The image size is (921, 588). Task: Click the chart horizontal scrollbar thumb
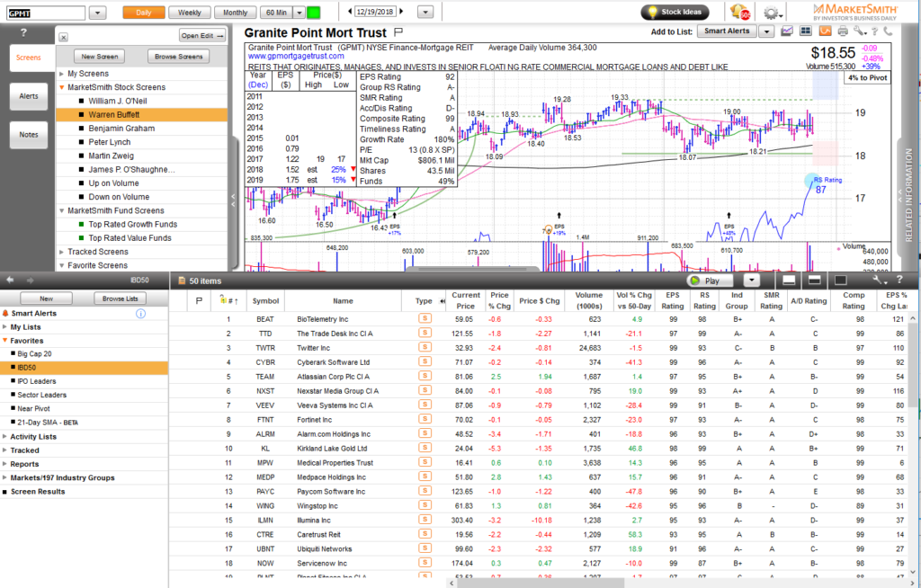(472, 270)
